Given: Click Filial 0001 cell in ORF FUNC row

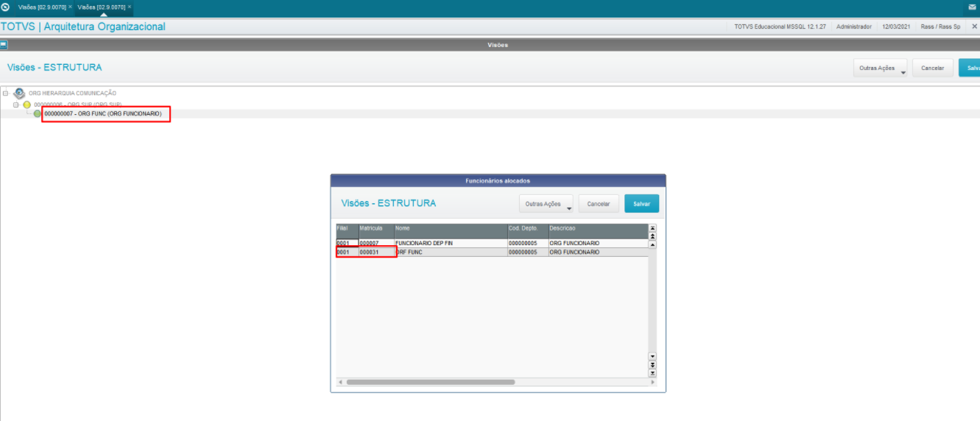Looking at the screenshot, I should [x=347, y=252].
